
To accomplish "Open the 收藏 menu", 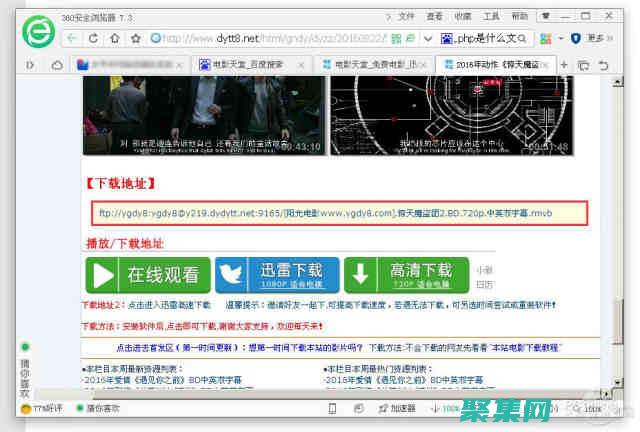I will tap(462, 16).
